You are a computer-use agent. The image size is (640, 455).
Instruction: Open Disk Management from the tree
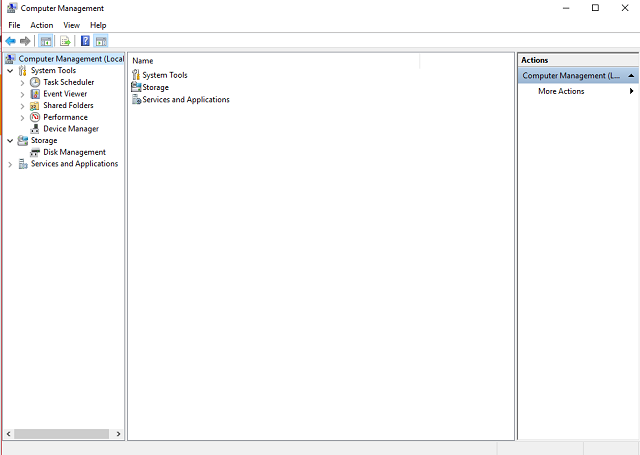coord(74,152)
